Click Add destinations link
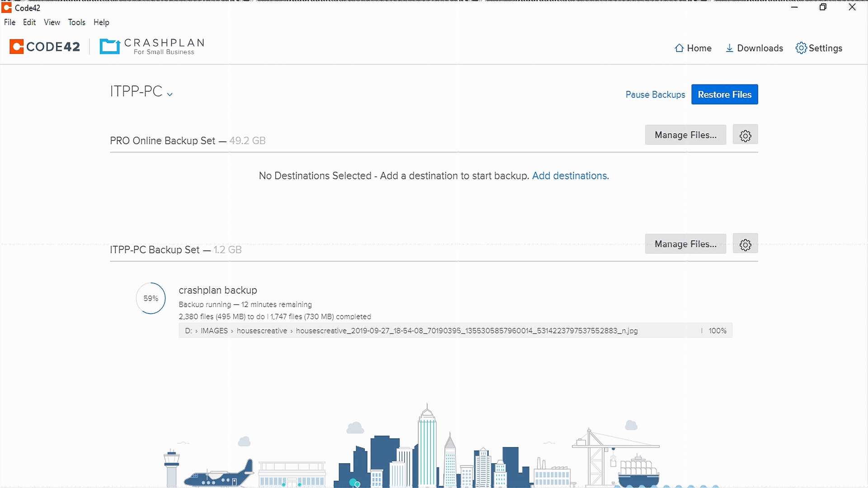This screenshot has width=868, height=488. 570,176
